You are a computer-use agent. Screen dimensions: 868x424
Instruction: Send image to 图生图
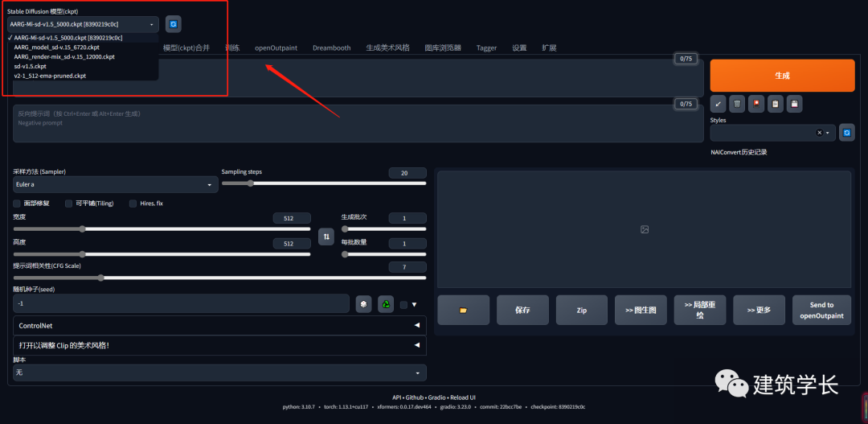click(x=641, y=310)
